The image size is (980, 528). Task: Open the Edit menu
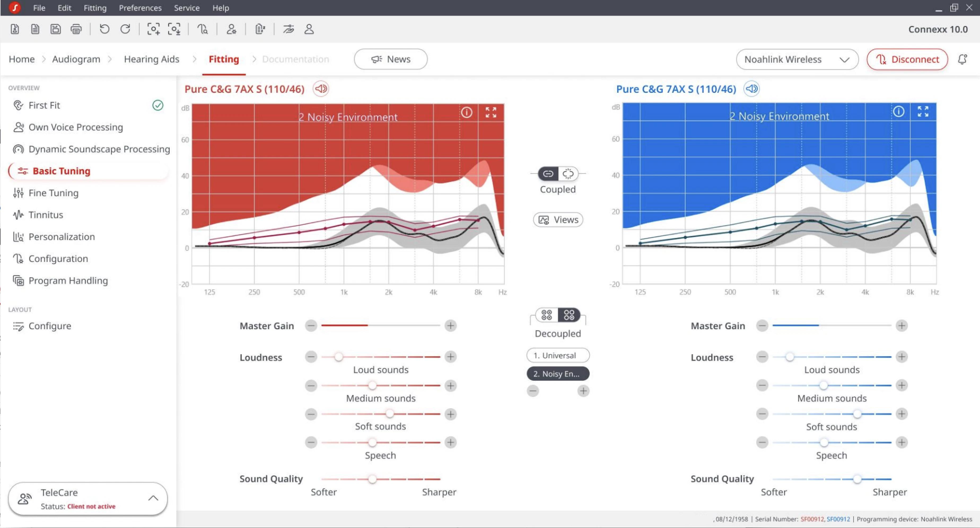click(64, 8)
